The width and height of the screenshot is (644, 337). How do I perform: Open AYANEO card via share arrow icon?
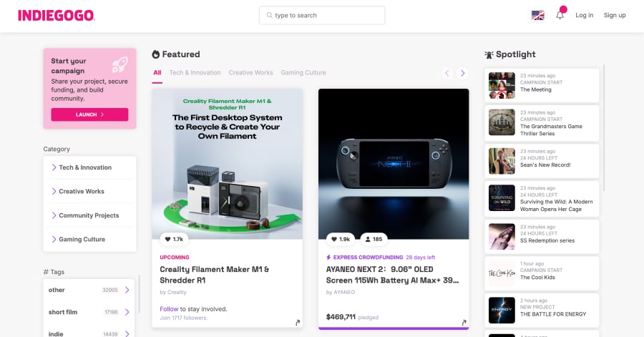(464, 323)
